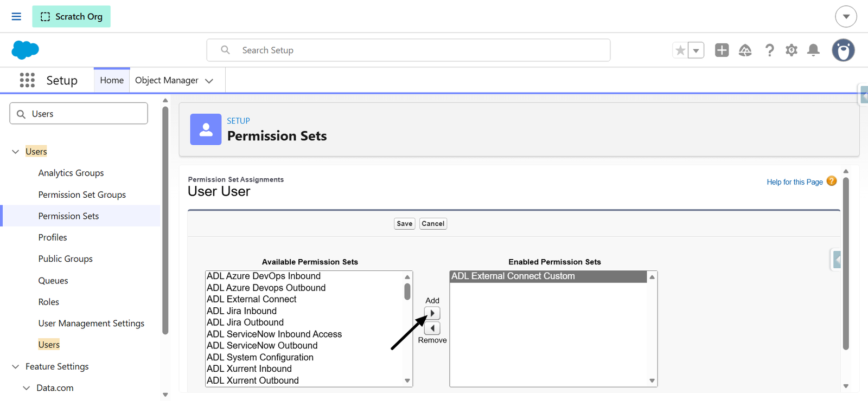The image size is (868, 401).
Task: Click the Available Permission Sets scrollbar thumb
Action: pyautogui.click(x=407, y=291)
